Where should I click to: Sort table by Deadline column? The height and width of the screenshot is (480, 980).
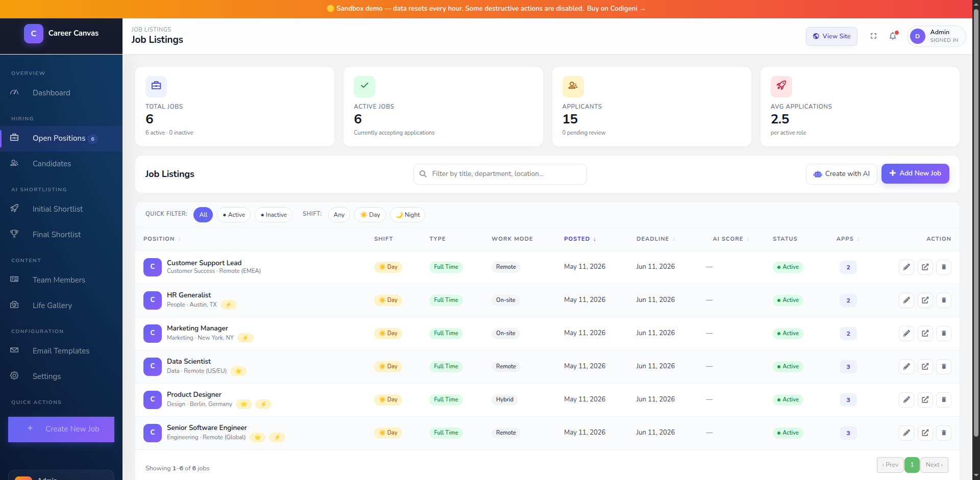(655, 239)
